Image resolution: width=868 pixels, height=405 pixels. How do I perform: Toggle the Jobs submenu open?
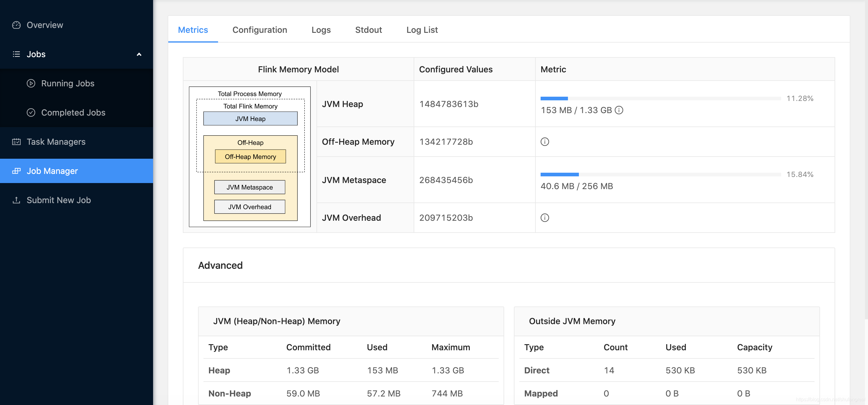[36, 54]
